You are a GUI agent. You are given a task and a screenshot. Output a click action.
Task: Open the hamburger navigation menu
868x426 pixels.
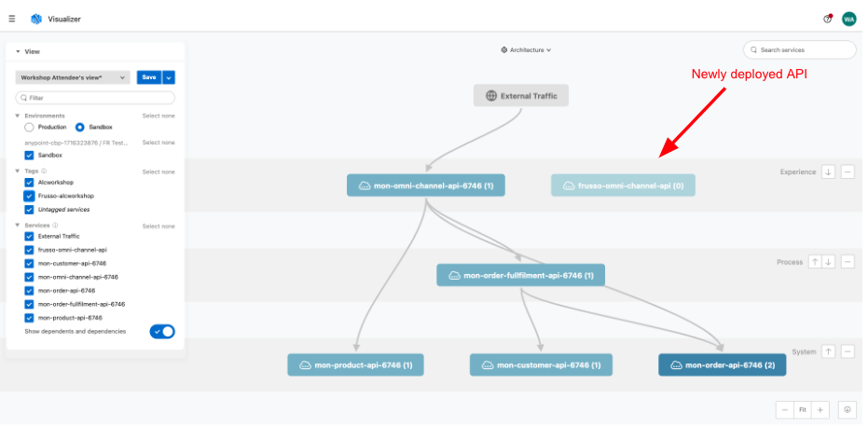(11, 19)
